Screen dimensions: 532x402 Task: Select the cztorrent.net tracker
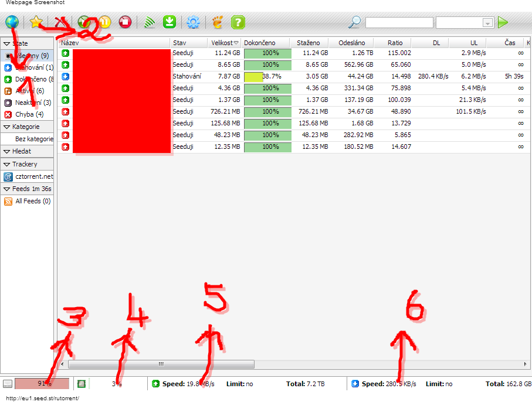(x=33, y=176)
